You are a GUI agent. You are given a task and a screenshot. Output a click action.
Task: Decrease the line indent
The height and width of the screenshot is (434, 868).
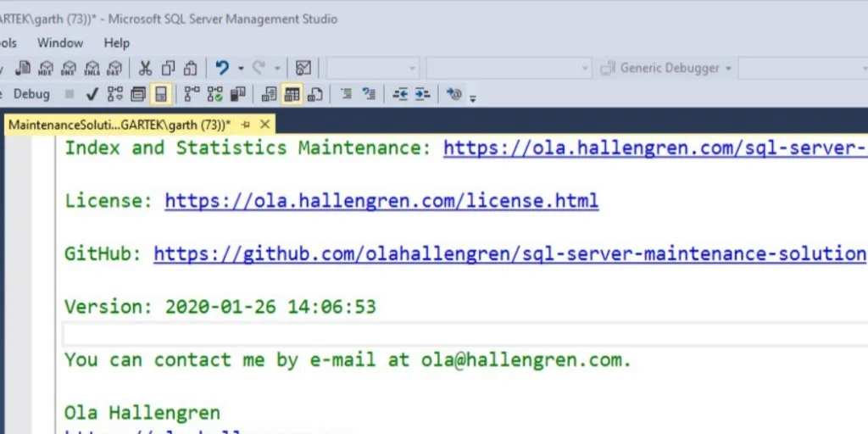[x=400, y=94]
